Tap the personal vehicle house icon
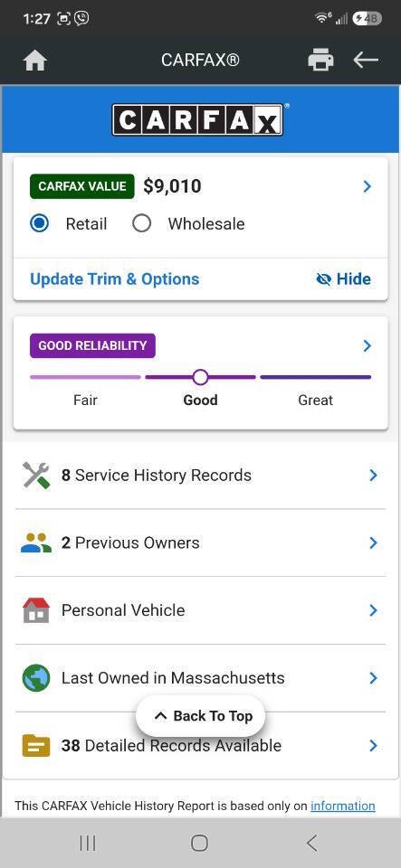Viewport: 401px width, 868px height. pos(36,610)
